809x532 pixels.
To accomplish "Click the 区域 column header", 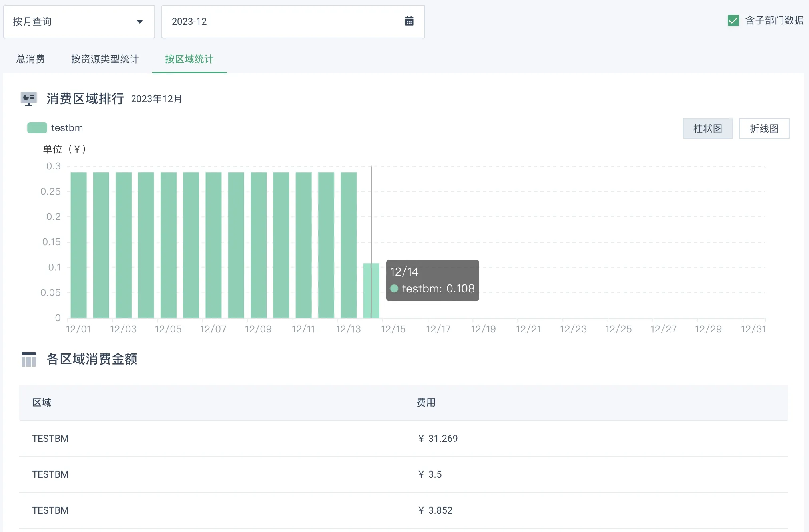I will (42, 403).
